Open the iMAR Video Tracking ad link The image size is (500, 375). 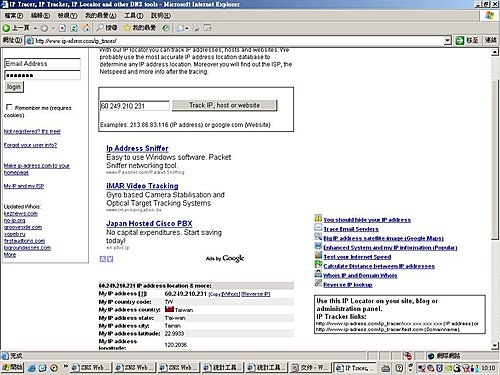(142, 186)
